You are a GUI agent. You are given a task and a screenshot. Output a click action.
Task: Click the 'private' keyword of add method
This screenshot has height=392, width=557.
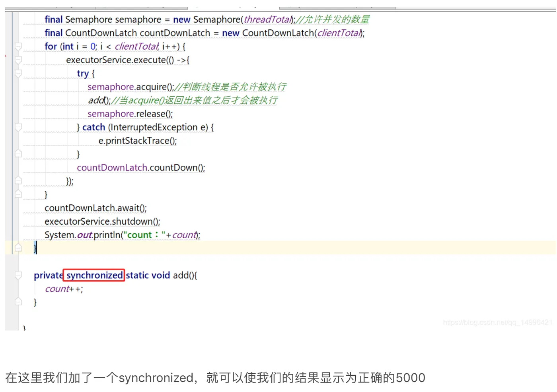pos(48,275)
